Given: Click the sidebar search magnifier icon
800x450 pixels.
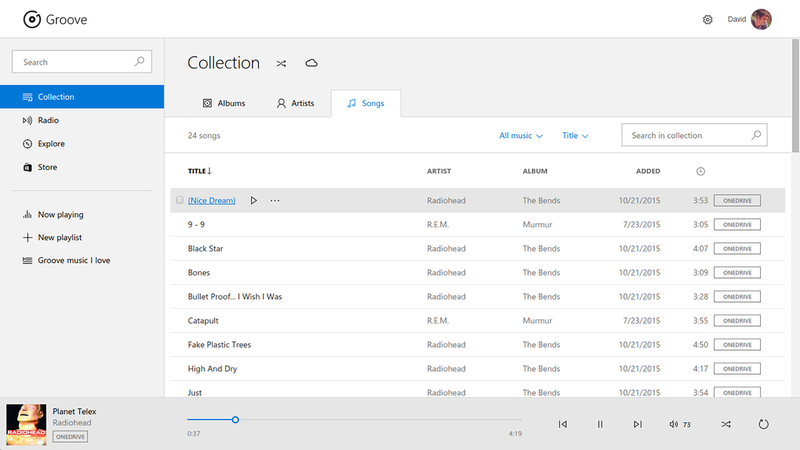Looking at the screenshot, I should [x=139, y=62].
